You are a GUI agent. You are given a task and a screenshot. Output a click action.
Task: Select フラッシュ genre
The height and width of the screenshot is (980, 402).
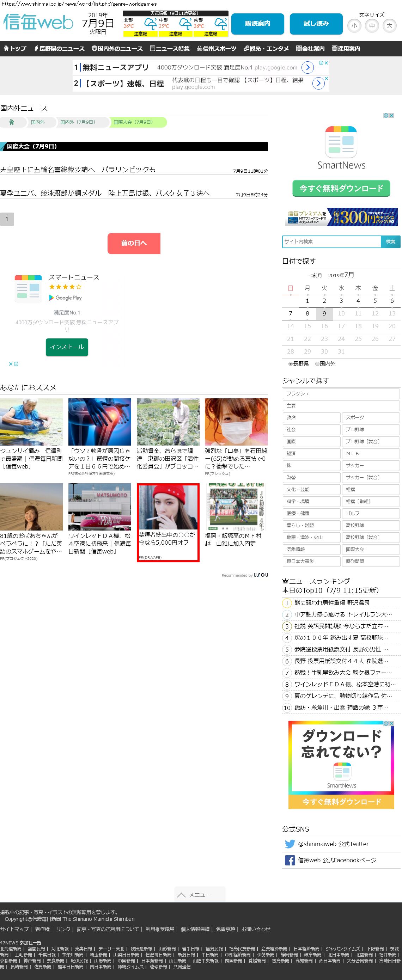tap(341, 393)
